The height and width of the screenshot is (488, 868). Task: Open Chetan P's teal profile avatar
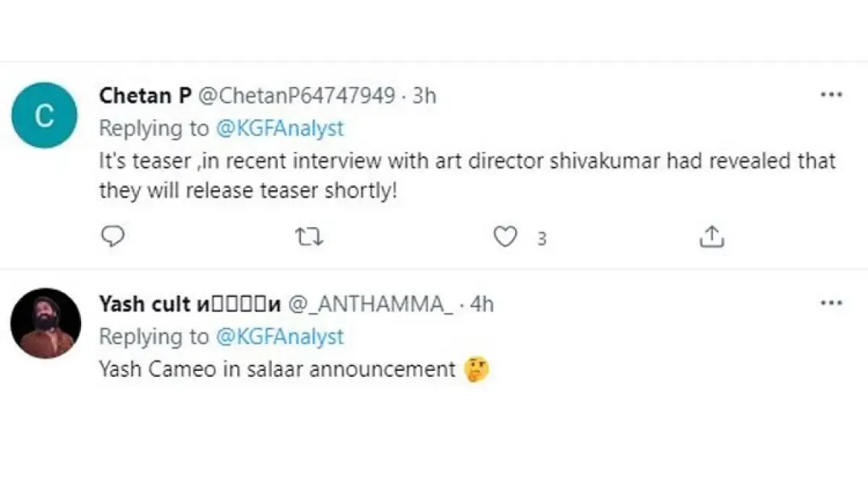[45, 116]
